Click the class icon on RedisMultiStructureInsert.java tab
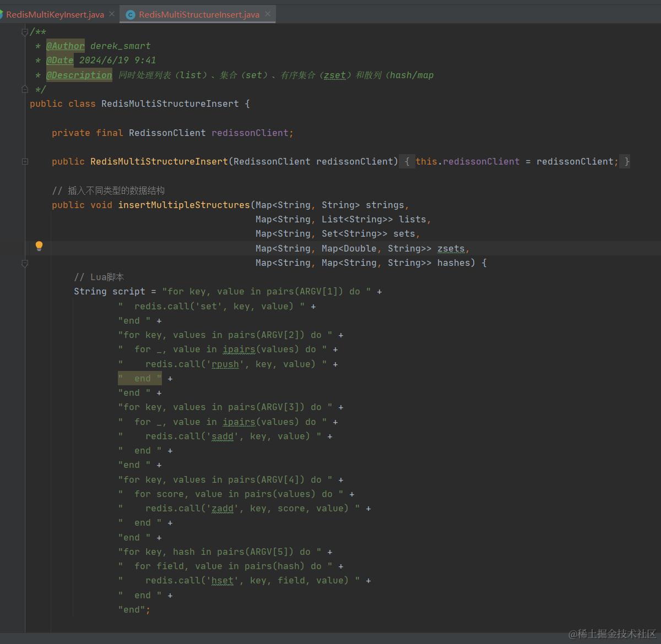 coord(131,15)
